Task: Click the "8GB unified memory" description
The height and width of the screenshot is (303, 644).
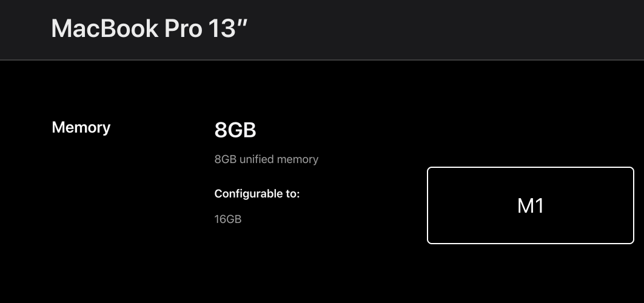Action: point(266,159)
